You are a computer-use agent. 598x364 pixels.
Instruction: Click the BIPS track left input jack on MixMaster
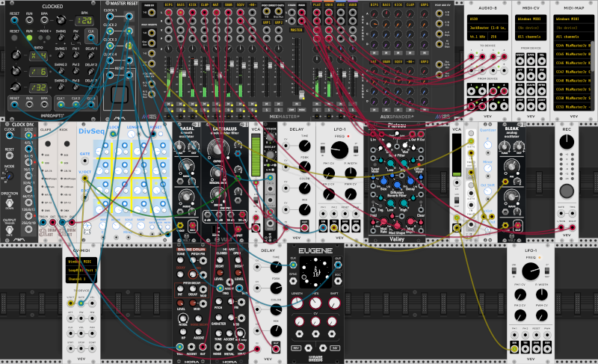click(x=169, y=13)
